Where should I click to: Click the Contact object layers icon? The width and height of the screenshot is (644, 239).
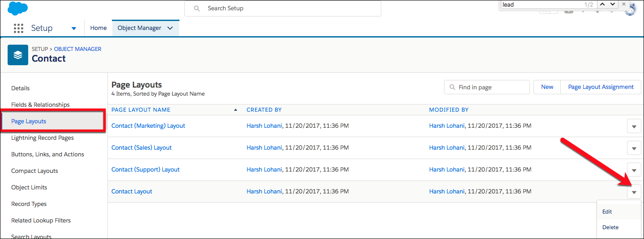tap(18, 55)
